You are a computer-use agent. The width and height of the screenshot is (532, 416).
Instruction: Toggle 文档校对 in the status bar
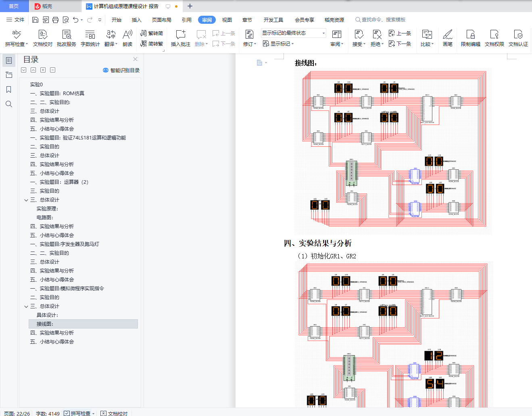coord(114,413)
